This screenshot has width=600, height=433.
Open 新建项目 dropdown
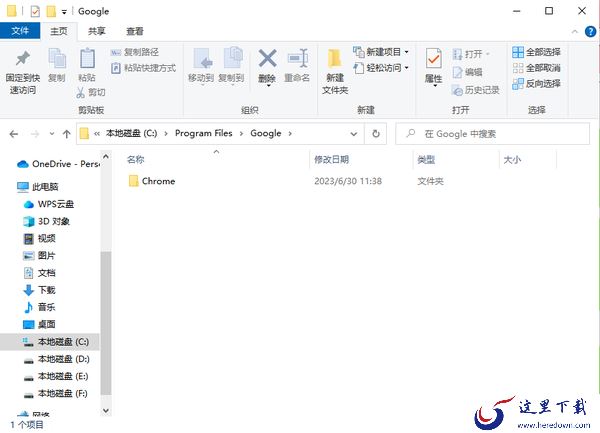381,52
